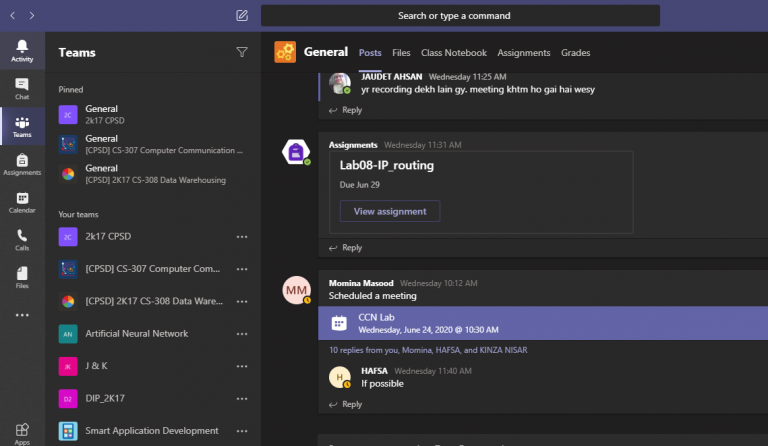Open more options for J & K team
This screenshot has width=768, height=446.
242,366
